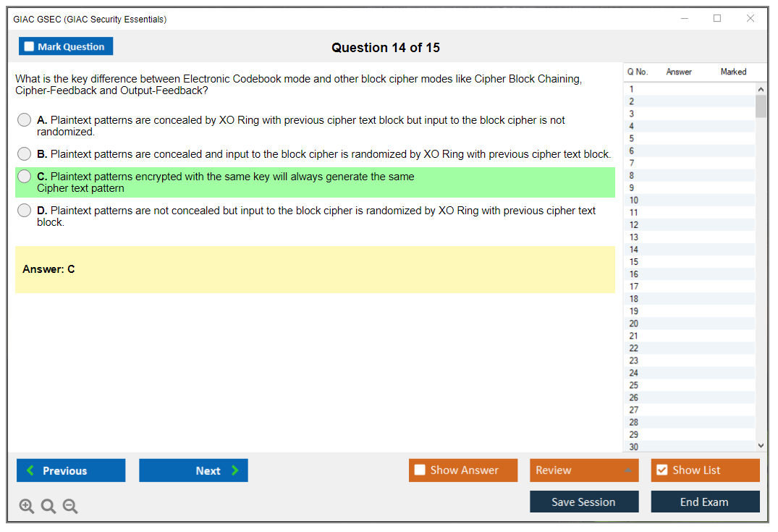Choose answer option C radio button
778x532 pixels.
coord(25,177)
